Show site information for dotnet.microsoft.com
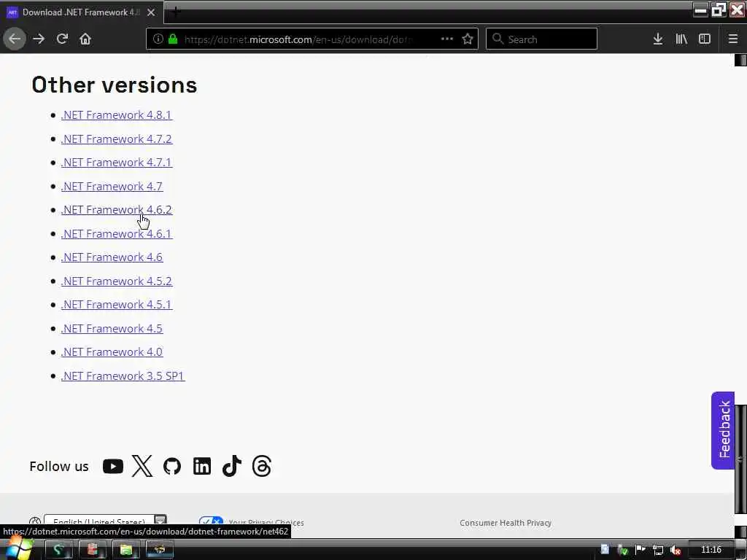Image resolution: width=747 pixels, height=560 pixels. 158,39
